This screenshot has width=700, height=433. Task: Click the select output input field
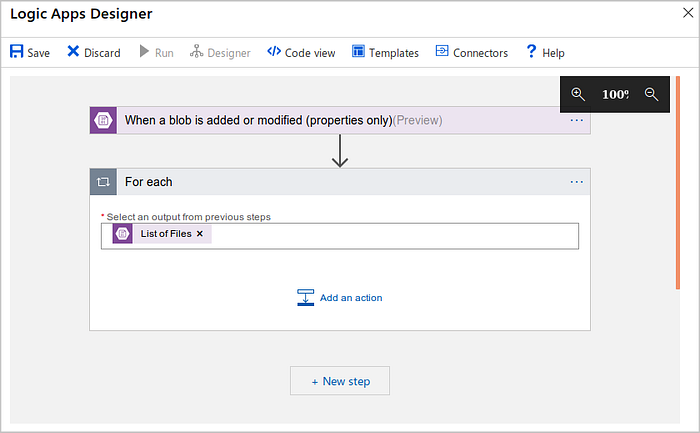(340, 236)
